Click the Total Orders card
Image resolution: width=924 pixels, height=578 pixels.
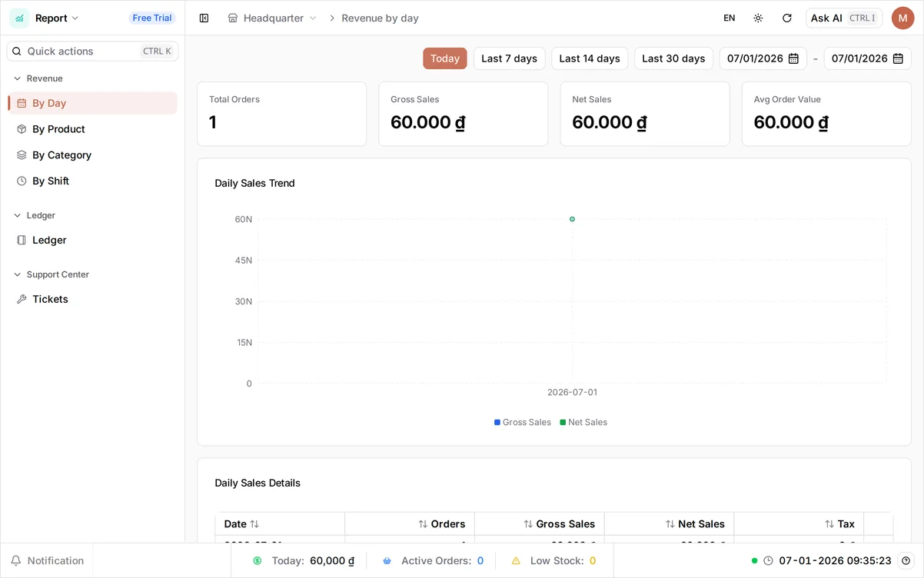pos(281,114)
